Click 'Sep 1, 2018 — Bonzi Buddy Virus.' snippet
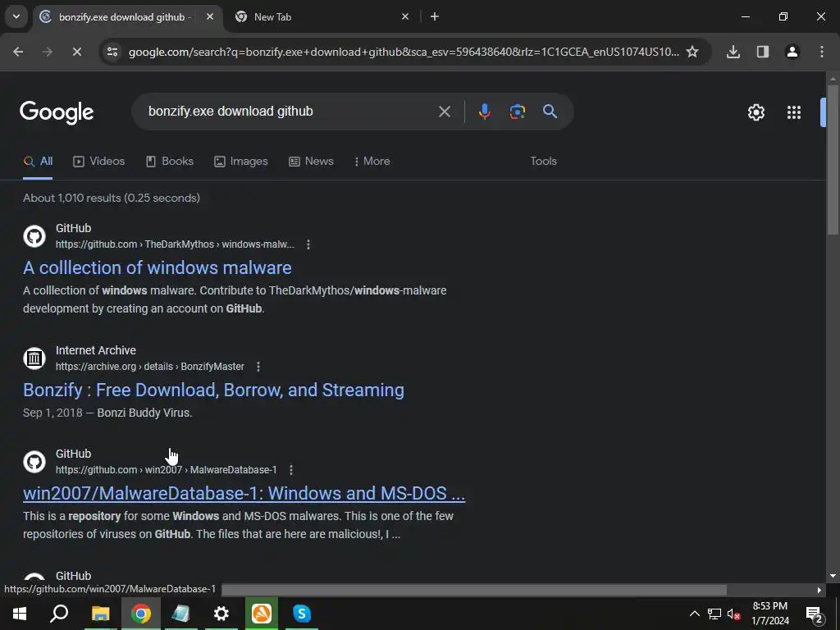 (x=107, y=413)
